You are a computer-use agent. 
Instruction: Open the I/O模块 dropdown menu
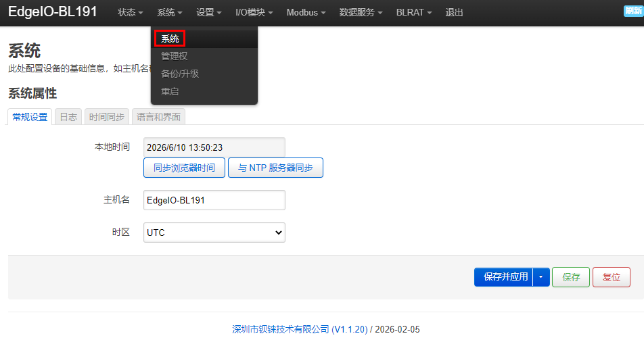pyautogui.click(x=254, y=12)
